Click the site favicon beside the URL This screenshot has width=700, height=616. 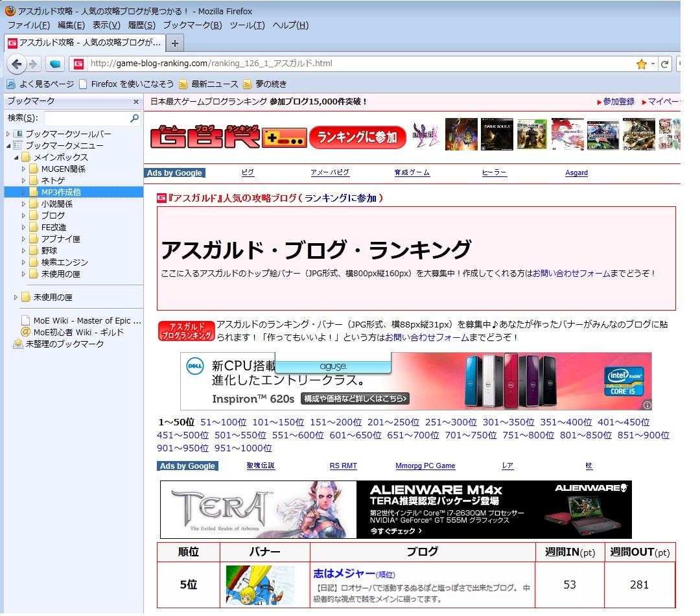(78, 64)
